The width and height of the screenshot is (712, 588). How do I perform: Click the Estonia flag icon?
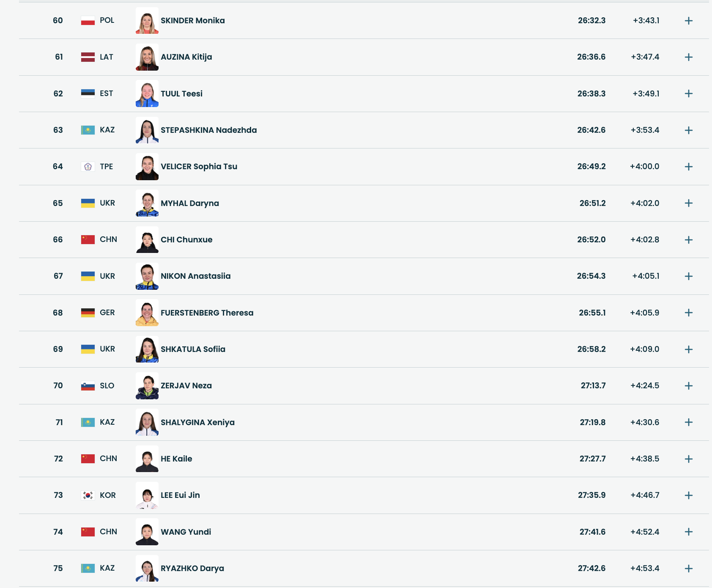tap(88, 93)
